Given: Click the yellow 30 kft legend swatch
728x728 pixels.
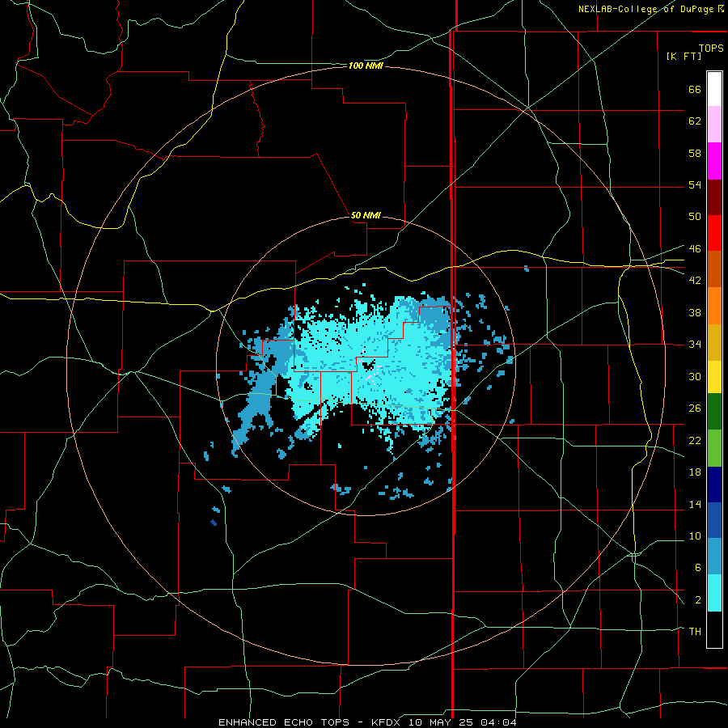Looking at the screenshot, I should 714,377.
